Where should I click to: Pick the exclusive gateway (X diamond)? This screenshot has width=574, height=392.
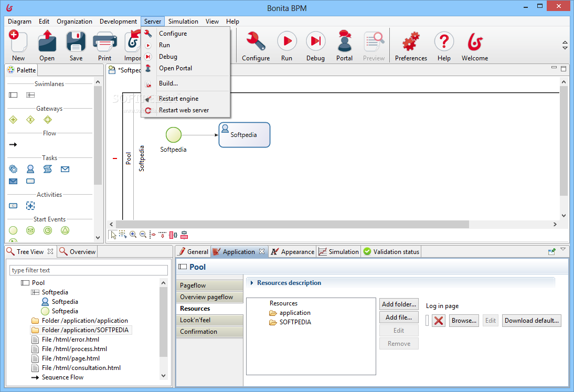pos(30,120)
